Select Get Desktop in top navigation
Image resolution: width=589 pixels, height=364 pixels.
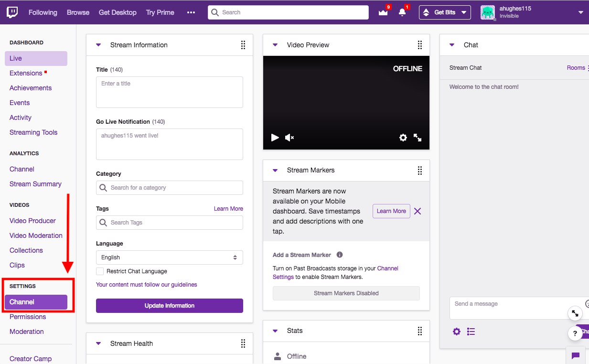(x=118, y=12)
